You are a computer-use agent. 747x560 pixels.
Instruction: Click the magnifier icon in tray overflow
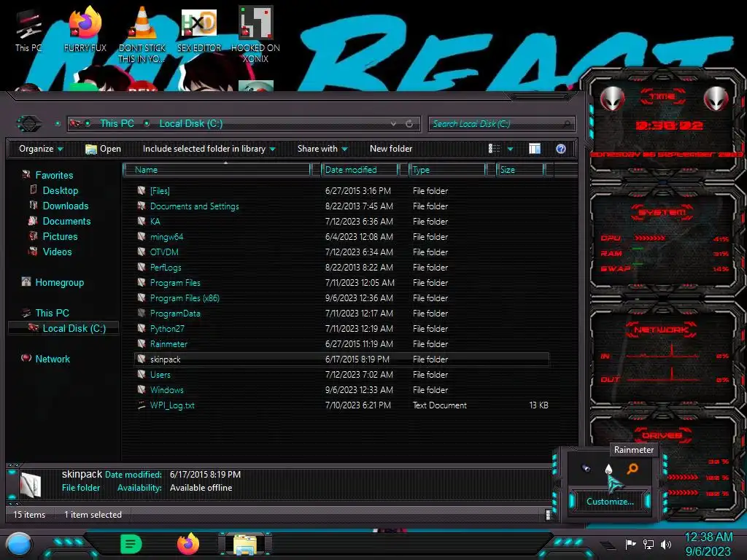[632, 469]
